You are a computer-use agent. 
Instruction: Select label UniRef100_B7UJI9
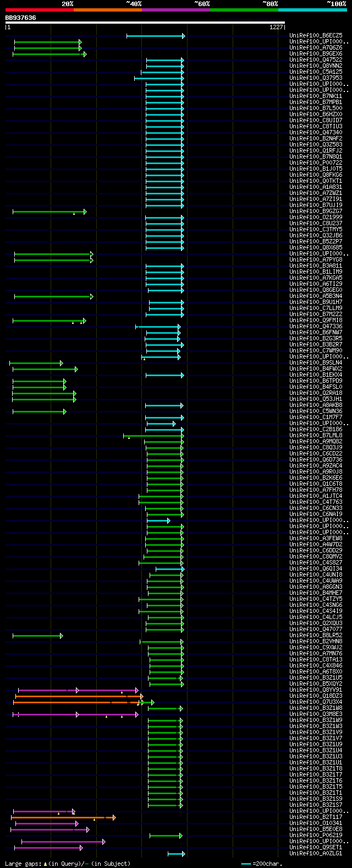pos(316,205)
